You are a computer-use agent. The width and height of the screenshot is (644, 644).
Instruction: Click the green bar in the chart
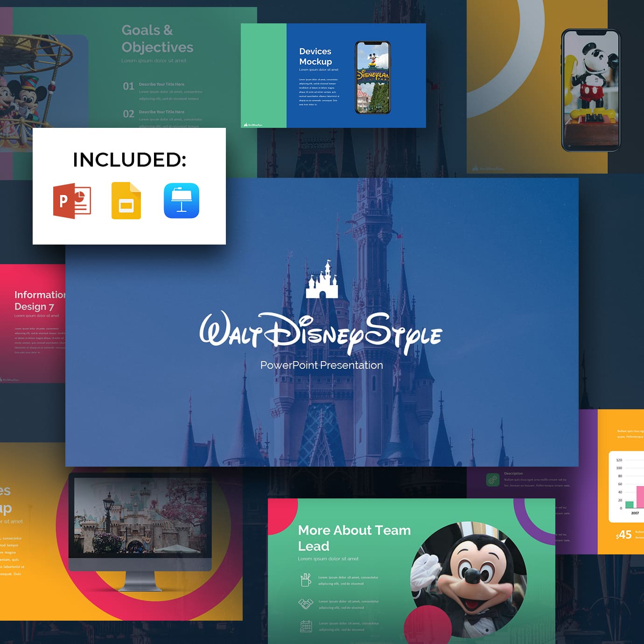(x=630, y=504)
